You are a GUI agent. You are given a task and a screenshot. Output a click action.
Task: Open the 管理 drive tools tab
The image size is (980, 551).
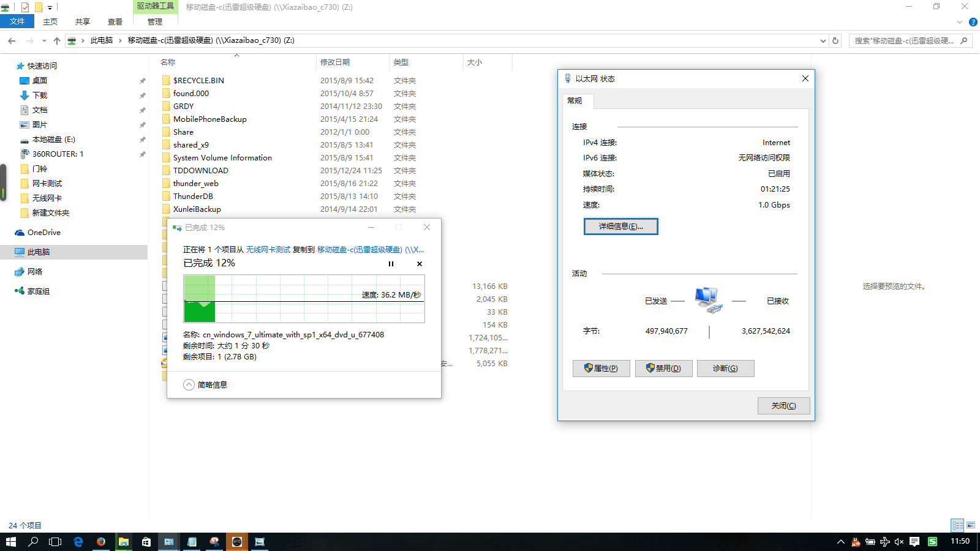tap(155, 21)
